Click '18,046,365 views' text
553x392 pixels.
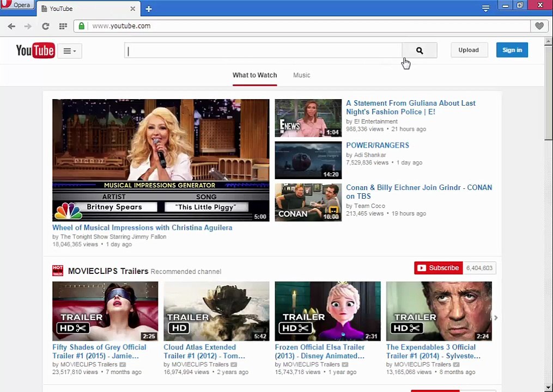coord(75,244)
